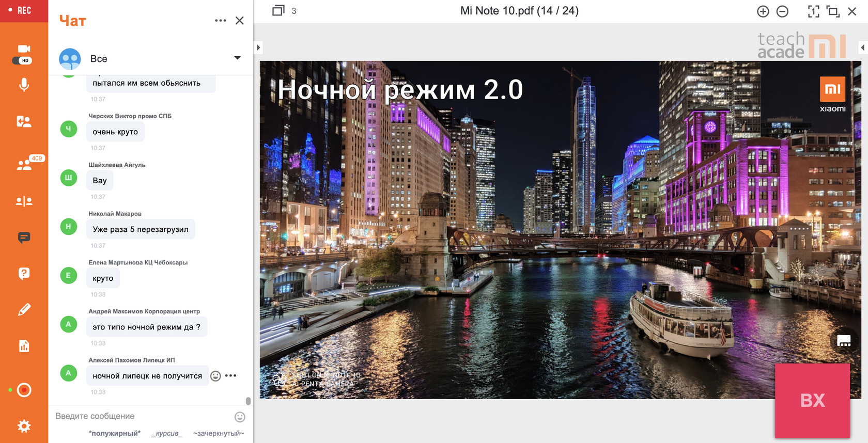Viewport: 868px width, 443px height.
Task: Open the polls chart icon
Action: (x=24, y=346)
